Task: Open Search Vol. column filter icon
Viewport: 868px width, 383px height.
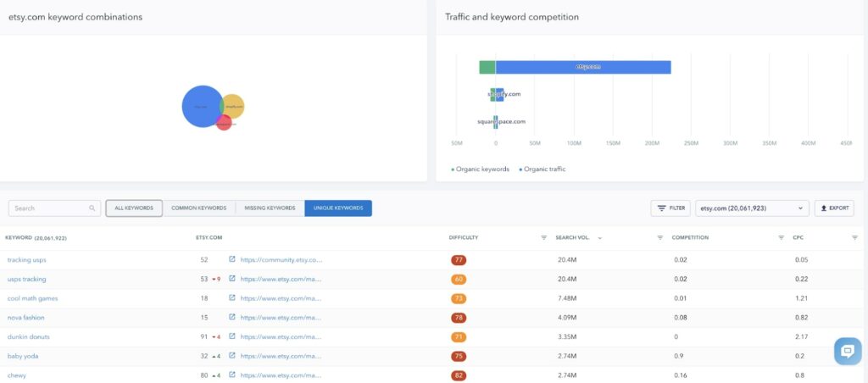Action: point(659,237)
